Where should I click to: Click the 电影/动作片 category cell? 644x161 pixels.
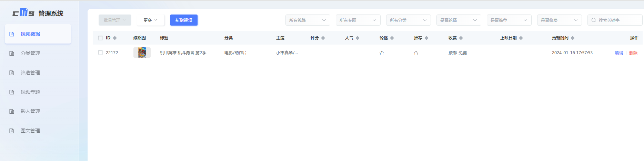click(x=235, y=53)
